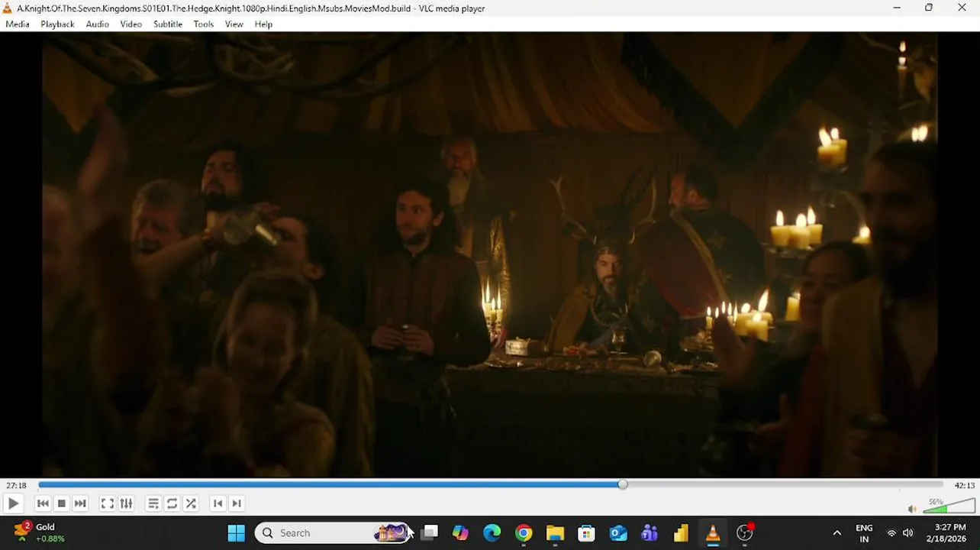This screenshot has height=550, width=980.
Task: Open the Audio menu
Action: (97, 24)
